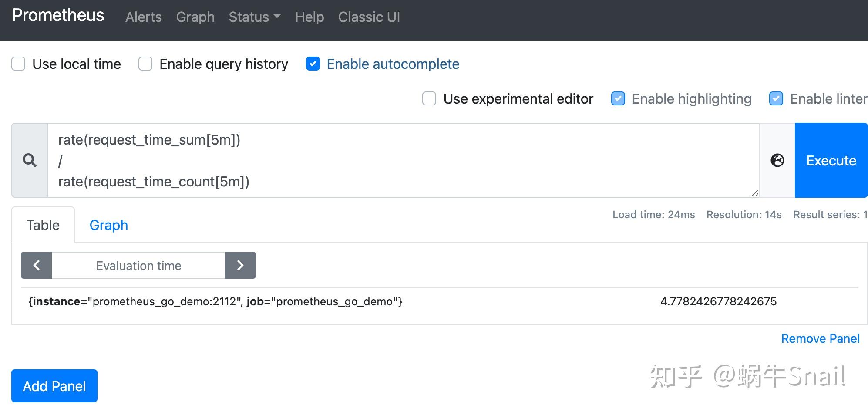Viewport: 868px width, 412px height.
Task: Click the Add Panel button
Action: [54, 386]
